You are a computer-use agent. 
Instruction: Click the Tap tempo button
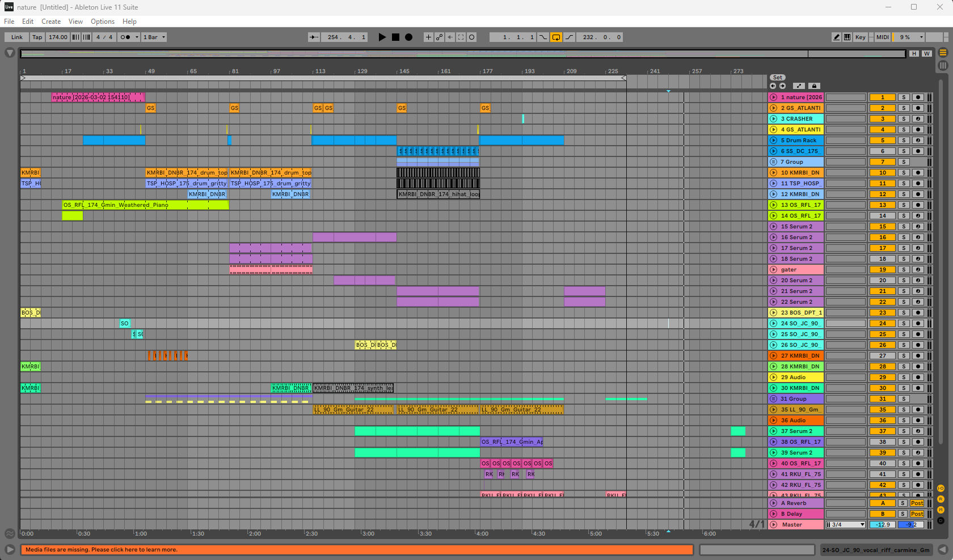click(x=37, y=37)
